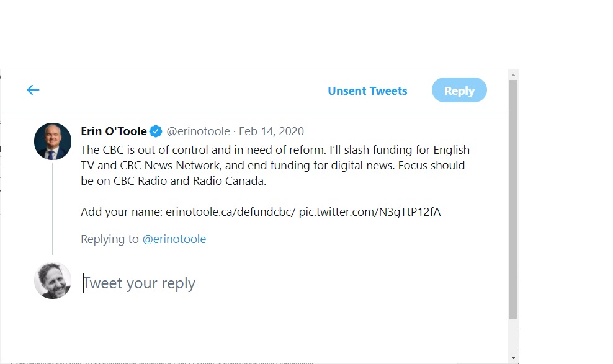
Task: Click the scrollbar up arrow
Action: pos(513,74)
